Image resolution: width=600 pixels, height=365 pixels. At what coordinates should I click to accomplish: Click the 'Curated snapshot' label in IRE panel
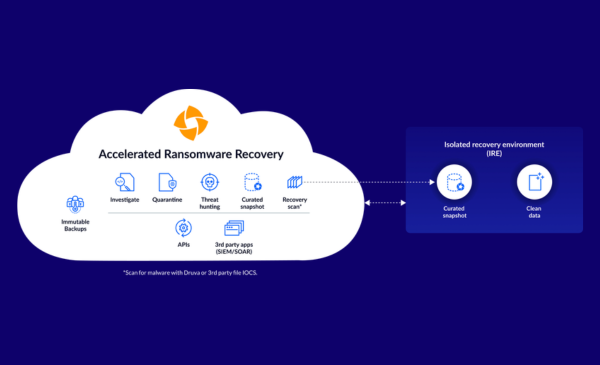[x=454, y=212]
